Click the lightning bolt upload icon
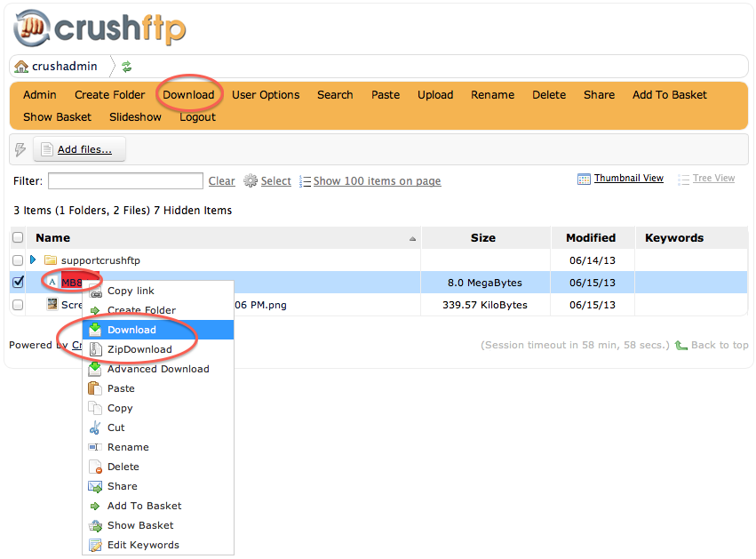The height and width of the screenshot is (559, 756). click(x=20, y=149)
